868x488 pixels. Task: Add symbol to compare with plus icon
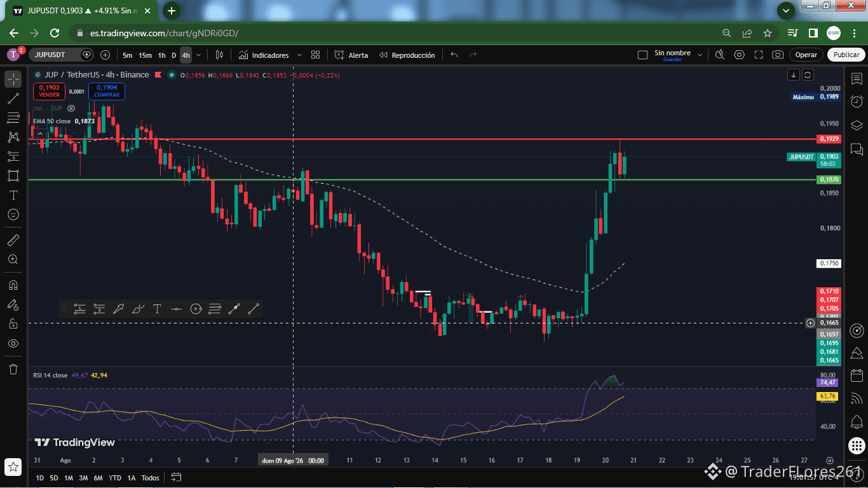coord(105,55)
